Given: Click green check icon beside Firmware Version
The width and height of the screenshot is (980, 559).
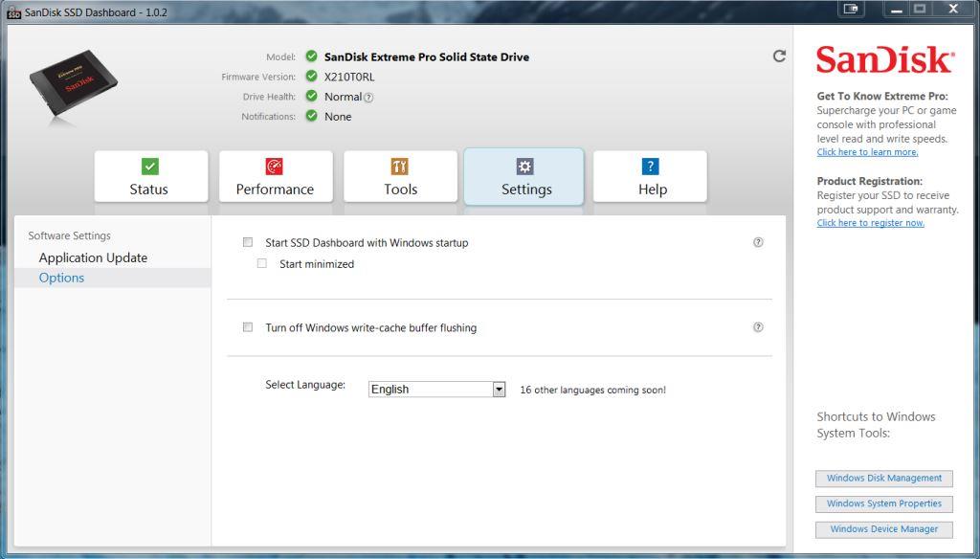Looking at the screenshot, I should click(x=311, y=77).
